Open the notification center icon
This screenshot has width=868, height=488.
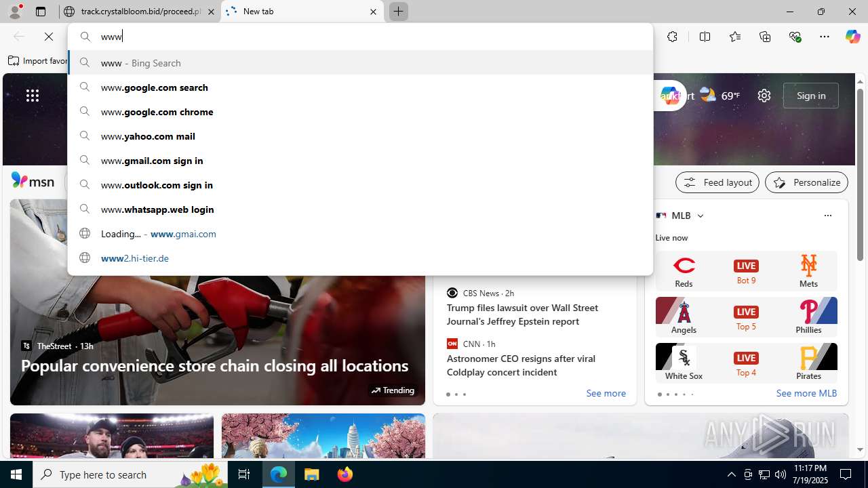846,474
